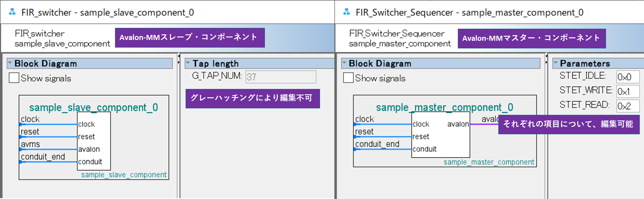This screenshot has width=644, height=199.
Task: Select the reset port on master block
Action: tap(364, 132)
